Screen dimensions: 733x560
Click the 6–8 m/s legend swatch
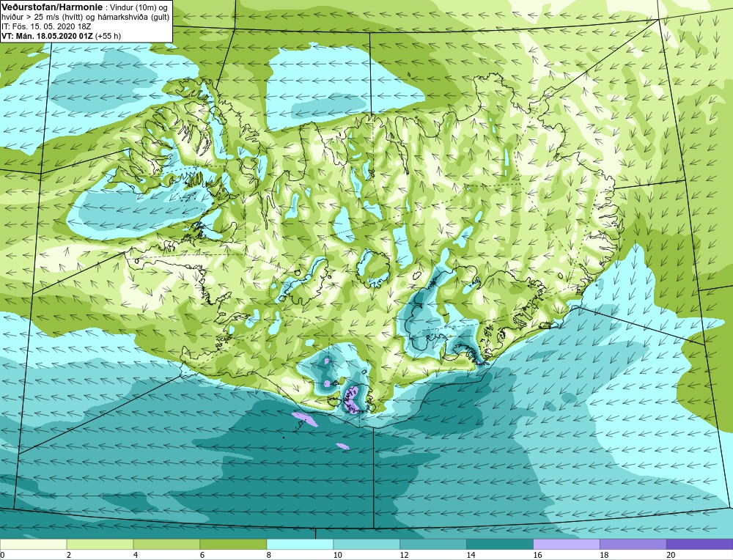tap(233, 544)
